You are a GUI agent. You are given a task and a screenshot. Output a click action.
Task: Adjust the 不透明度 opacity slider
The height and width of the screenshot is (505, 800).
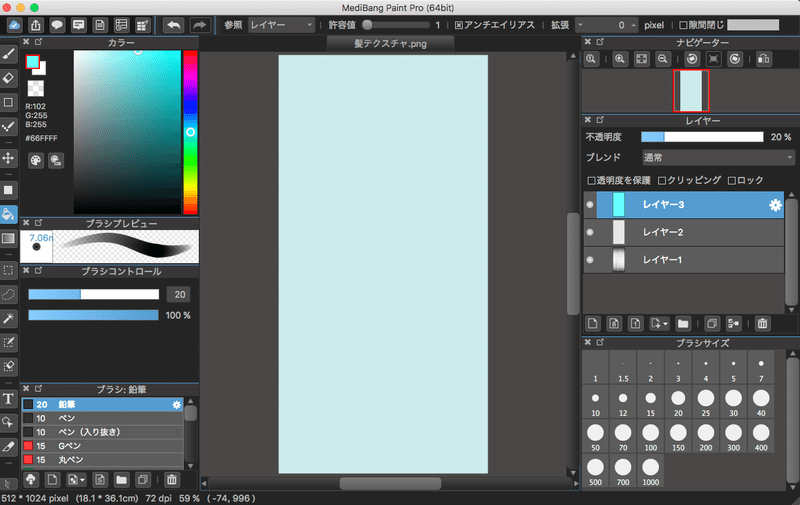click(x=702, y=137)
